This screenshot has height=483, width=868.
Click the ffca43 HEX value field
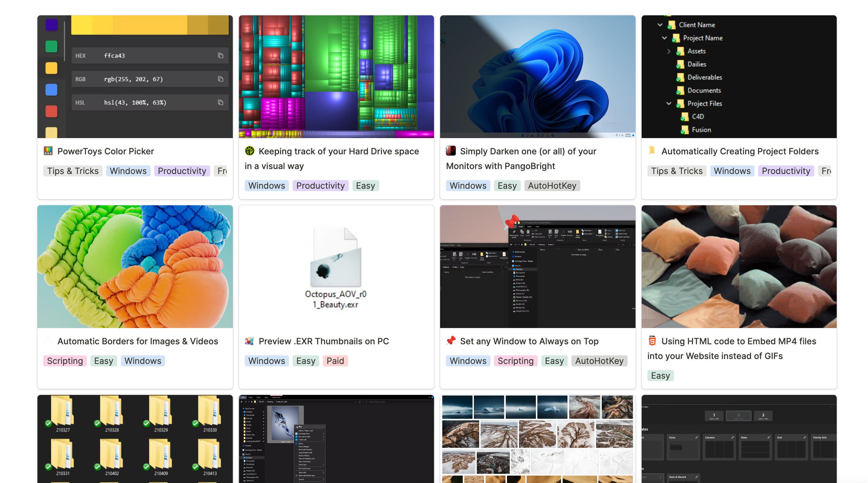click(150, 56)
